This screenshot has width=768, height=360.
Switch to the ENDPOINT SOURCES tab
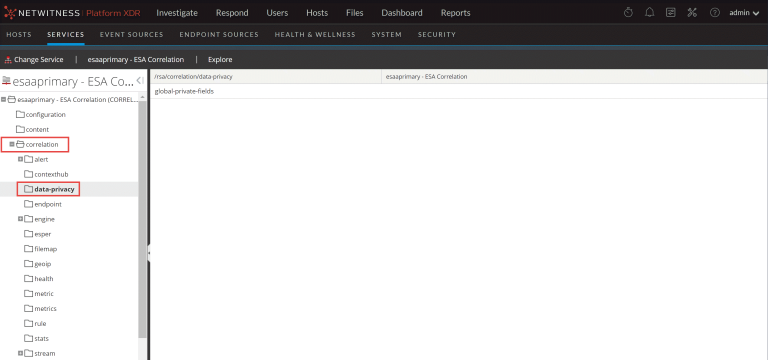(219, 35)
